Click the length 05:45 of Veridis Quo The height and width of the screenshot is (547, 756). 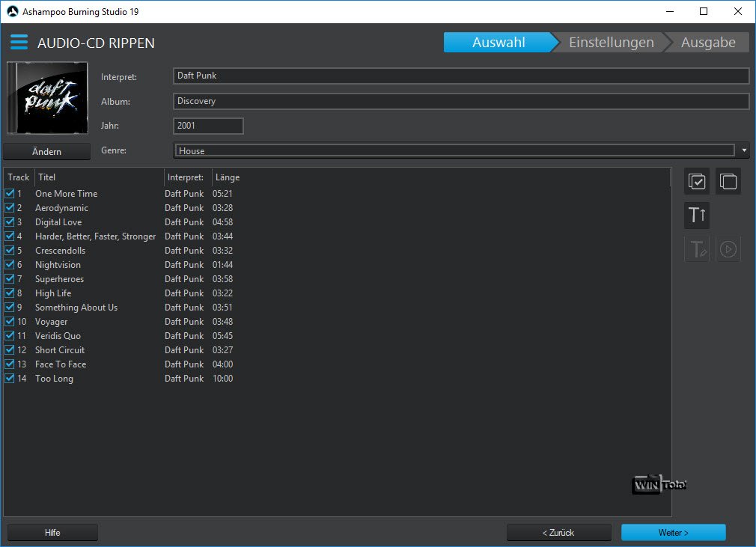coord(223,335)
